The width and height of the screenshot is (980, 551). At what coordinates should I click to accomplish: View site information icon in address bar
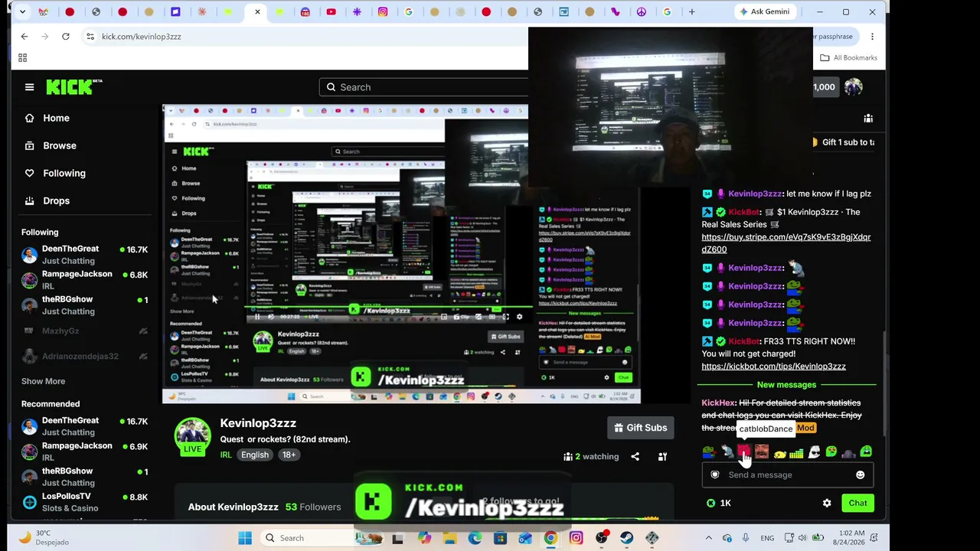tap(90, 37)
